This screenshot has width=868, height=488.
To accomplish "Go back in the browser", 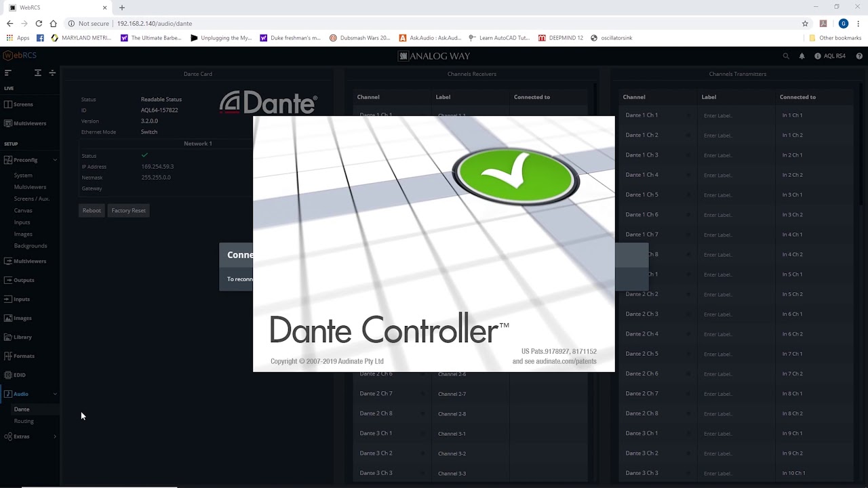I will pos(9,23).
